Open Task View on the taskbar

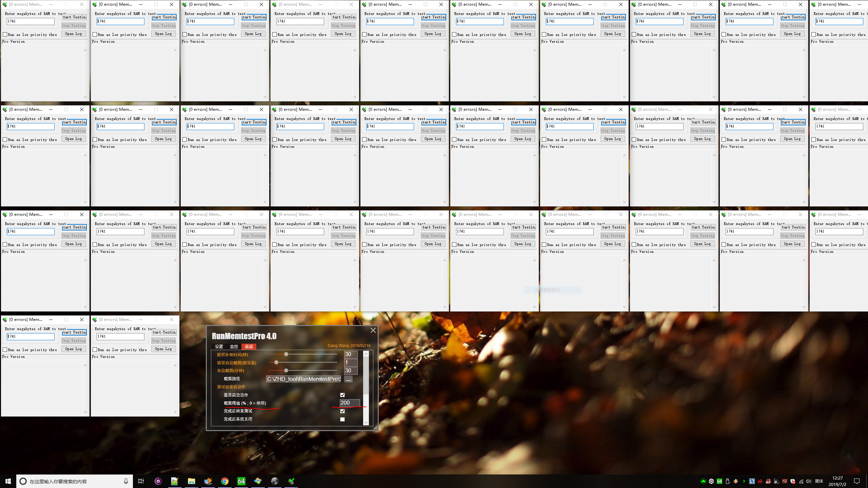coord(141,481)
